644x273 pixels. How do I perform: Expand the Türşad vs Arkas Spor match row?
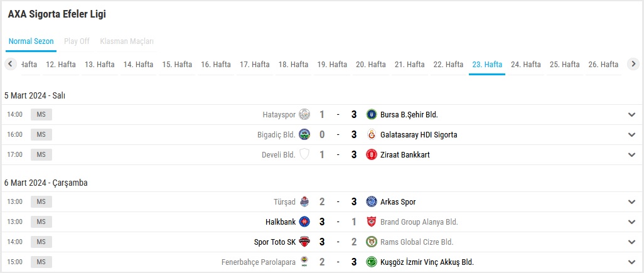coord(631,201)
